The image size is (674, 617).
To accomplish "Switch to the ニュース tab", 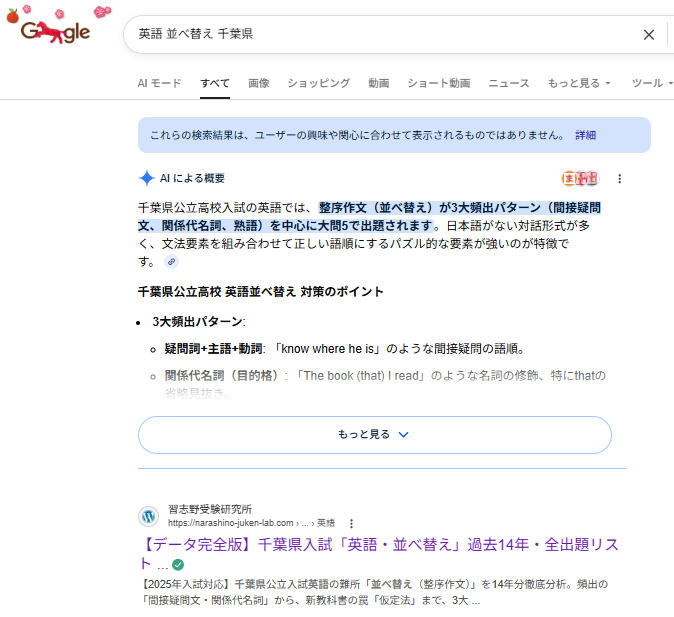I will pyautogui.click(x=508, y=83).
